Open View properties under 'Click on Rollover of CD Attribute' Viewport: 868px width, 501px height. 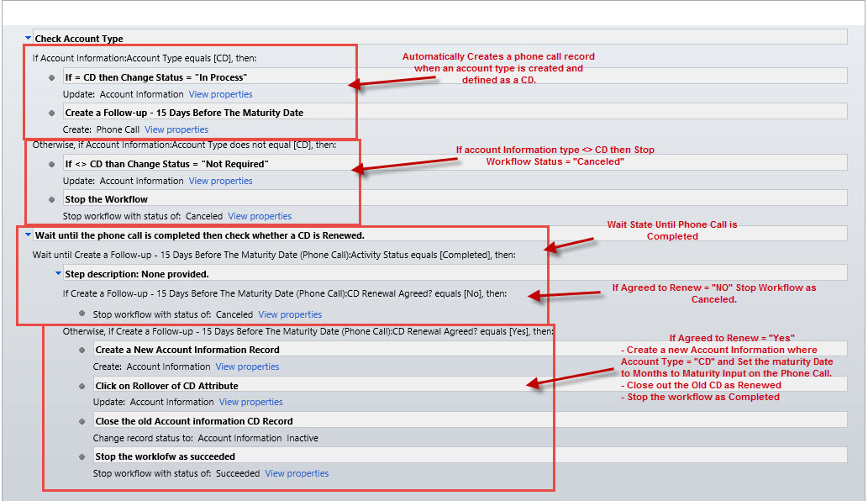pos(250,402)
